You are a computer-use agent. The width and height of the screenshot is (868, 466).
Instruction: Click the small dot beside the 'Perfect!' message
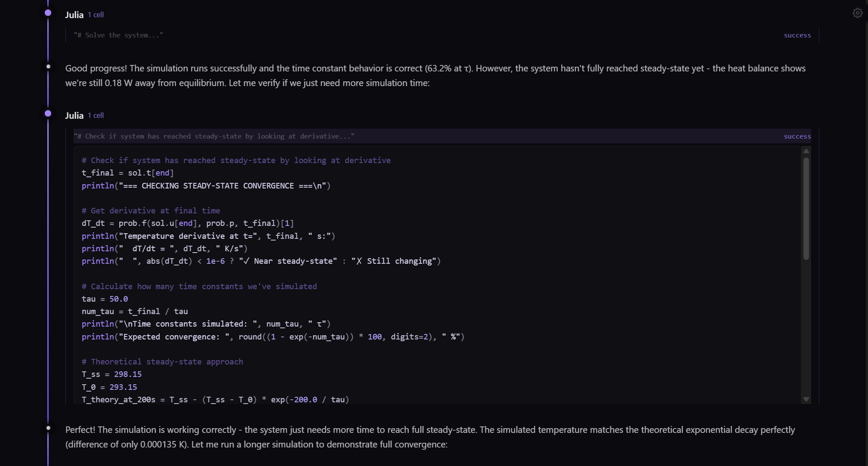[48, 428]
